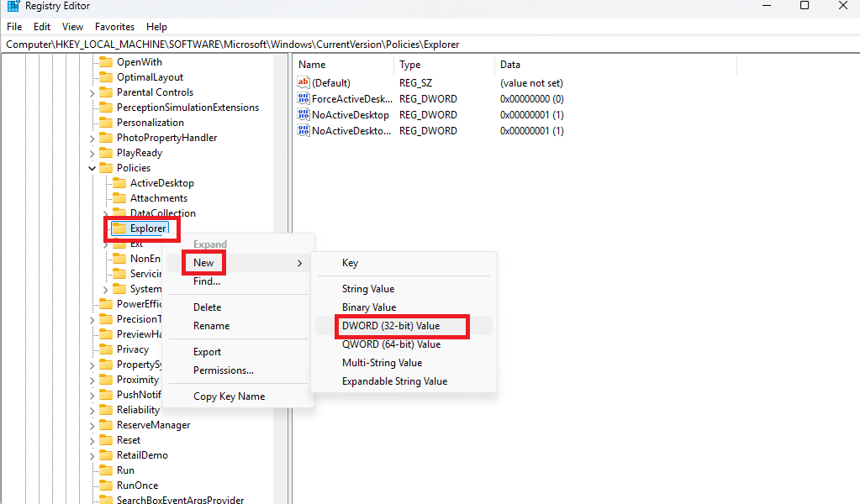Click the Attachments folder icon
The image size is (860, 504).
pyautogui.click(x=119, y=198)
